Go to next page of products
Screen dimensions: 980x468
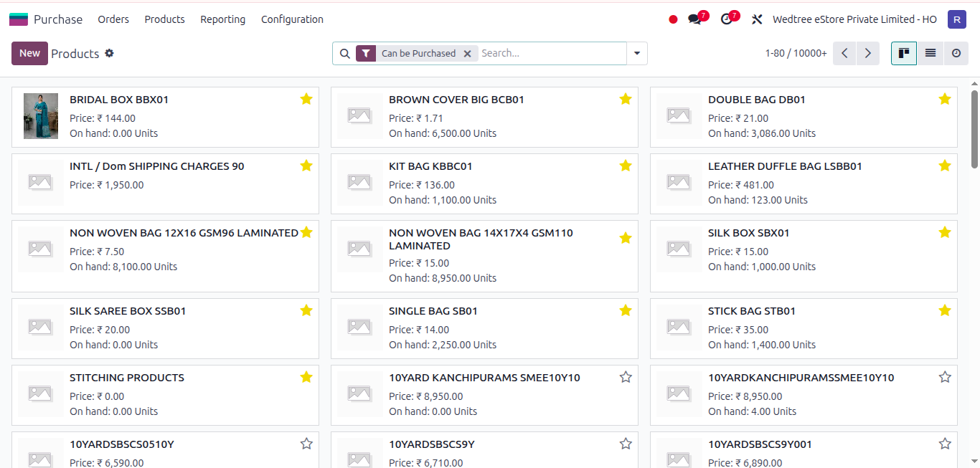pyautogui.click(x=868, y=53)
